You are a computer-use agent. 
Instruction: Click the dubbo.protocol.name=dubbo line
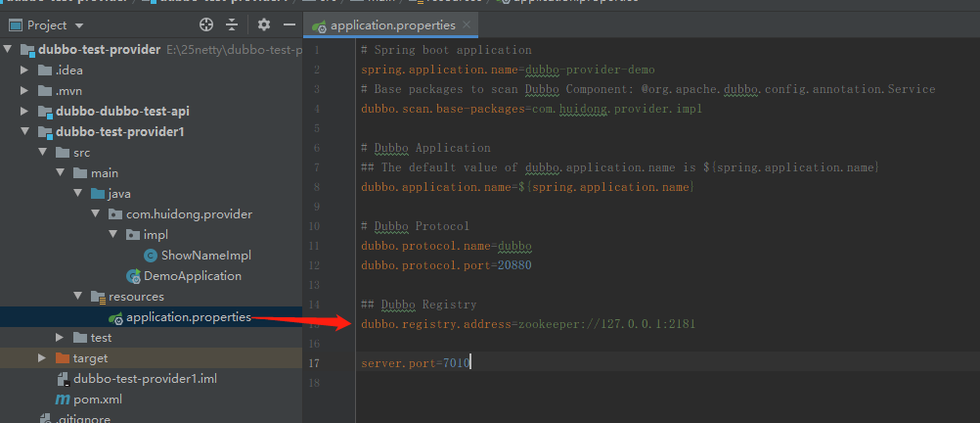coord(446,246)
